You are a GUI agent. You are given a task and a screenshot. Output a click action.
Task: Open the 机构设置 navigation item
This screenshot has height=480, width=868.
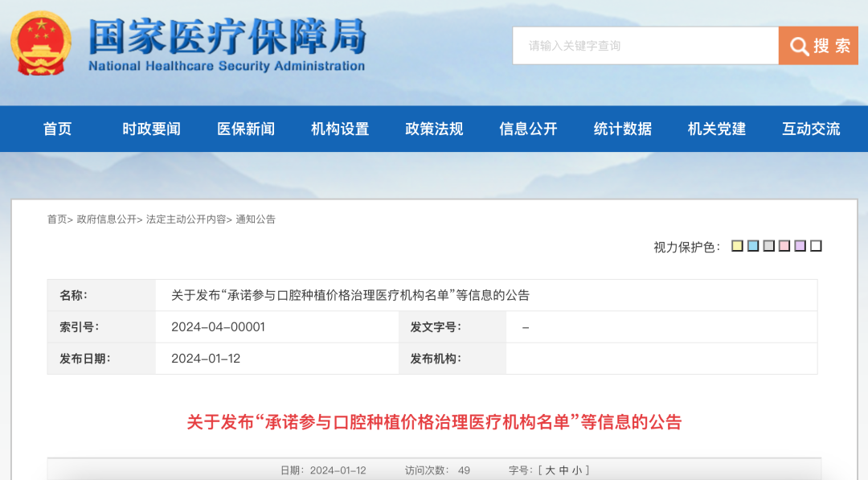340,129
